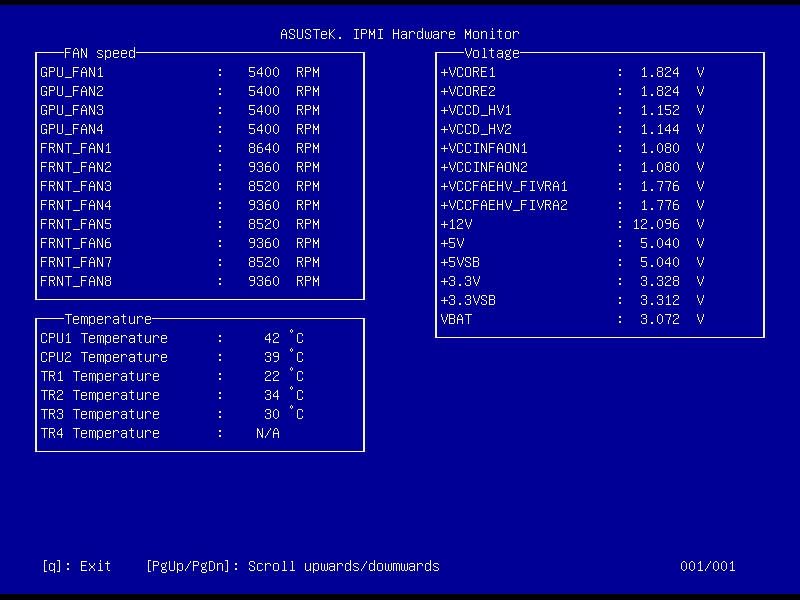Select the 3.072 value of VBAT
The height and width of the screenshot is (600, 800).
660,319
